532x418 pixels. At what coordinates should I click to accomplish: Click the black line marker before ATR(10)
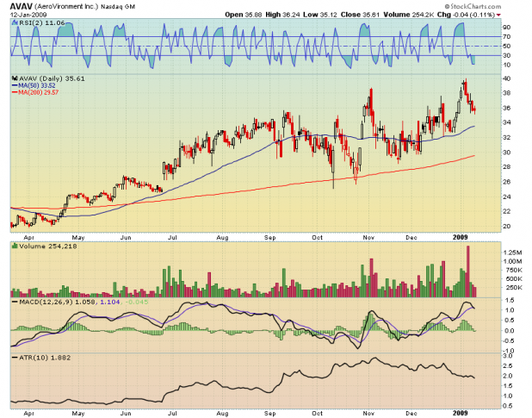pyautogui.click(x=15, y=357)
